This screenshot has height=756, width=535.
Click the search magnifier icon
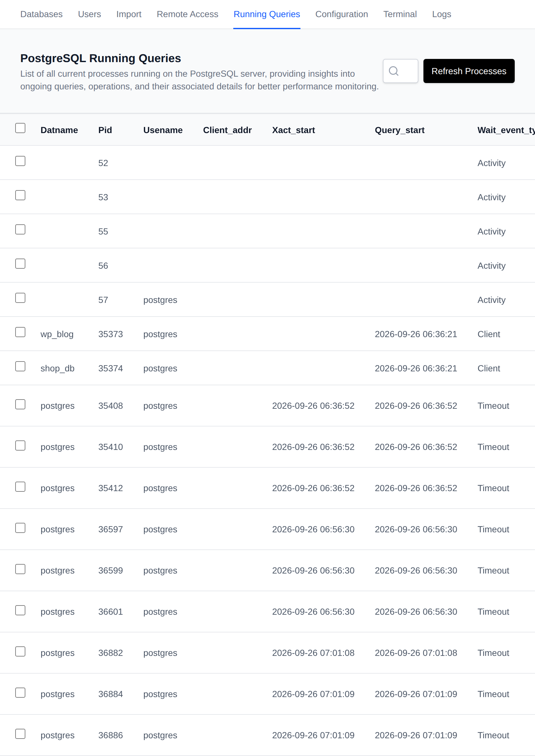393,71
